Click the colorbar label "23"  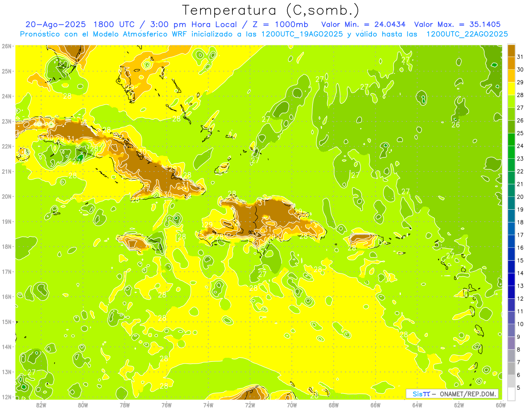pos(520,158)
